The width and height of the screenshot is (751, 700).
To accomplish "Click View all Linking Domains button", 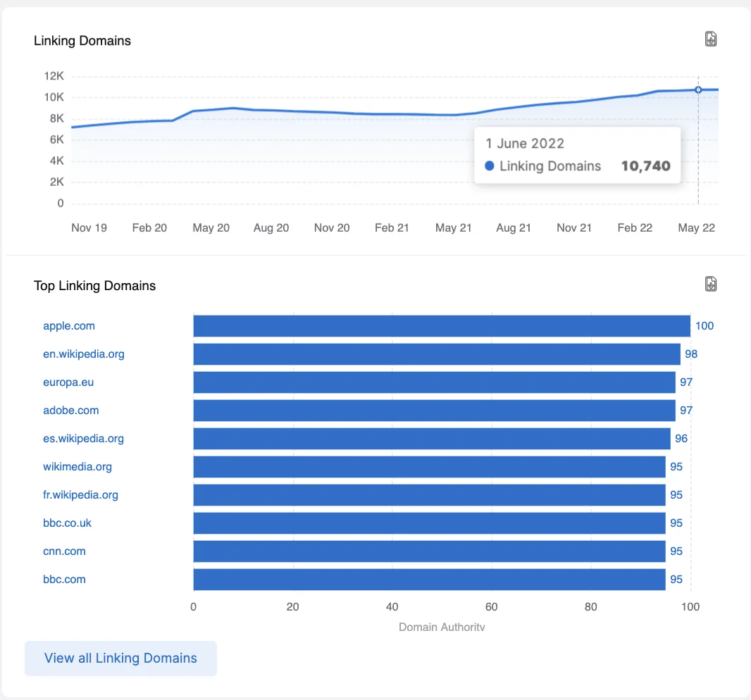I will (120, 658).
